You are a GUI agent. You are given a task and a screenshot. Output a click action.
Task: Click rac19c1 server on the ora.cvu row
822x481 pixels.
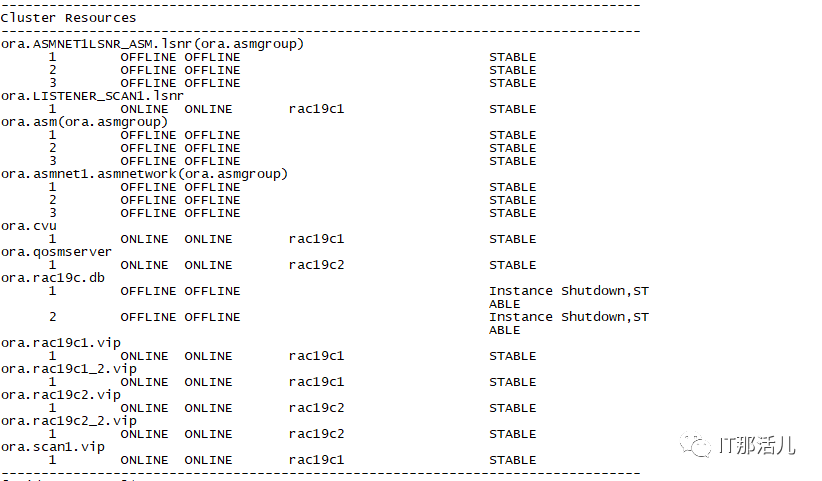pos(316,239)
